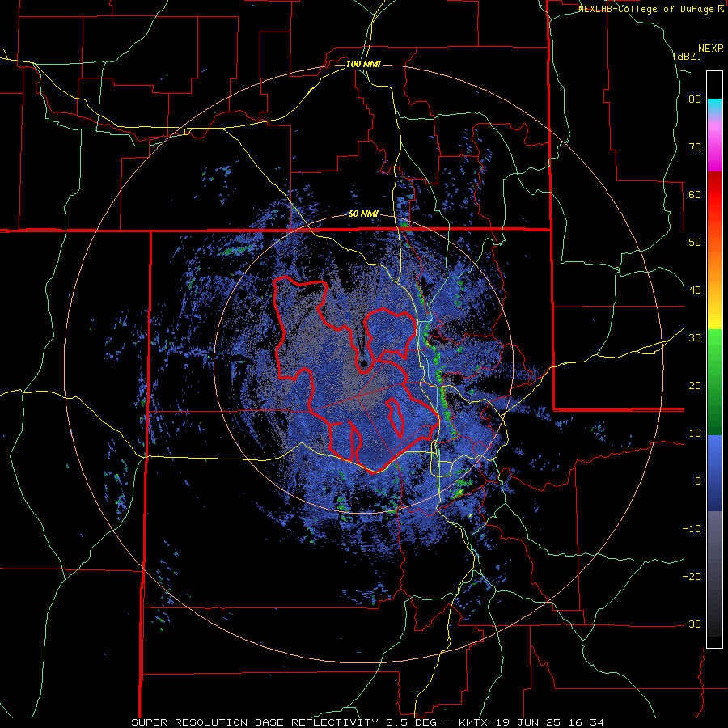Click the 50 value on the dBZ scale
Viewport: 728px width, 728px height.
tap(695, 243)
